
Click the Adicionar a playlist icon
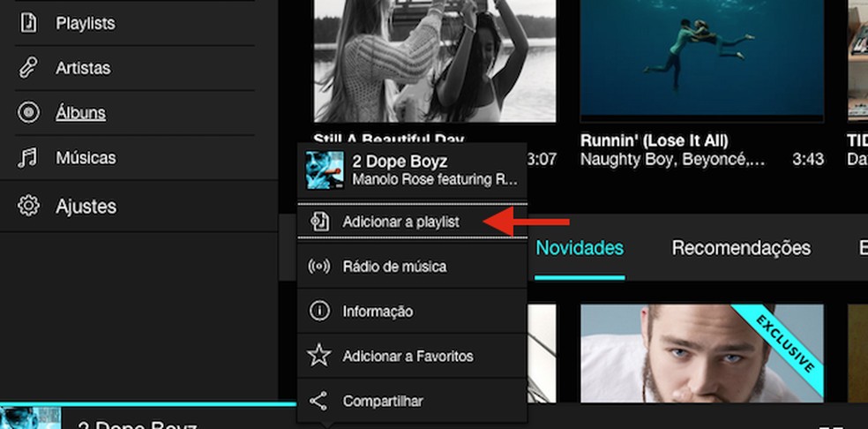[x=319, y=222]
